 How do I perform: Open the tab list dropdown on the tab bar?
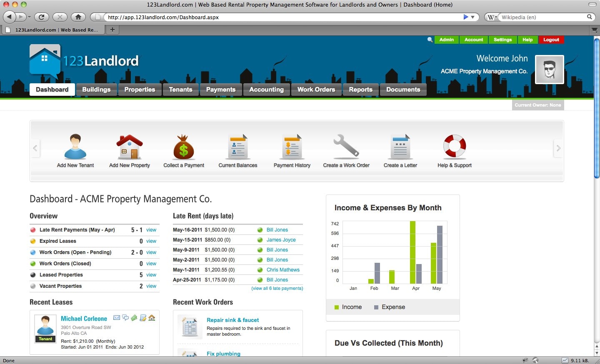[595, 30]
